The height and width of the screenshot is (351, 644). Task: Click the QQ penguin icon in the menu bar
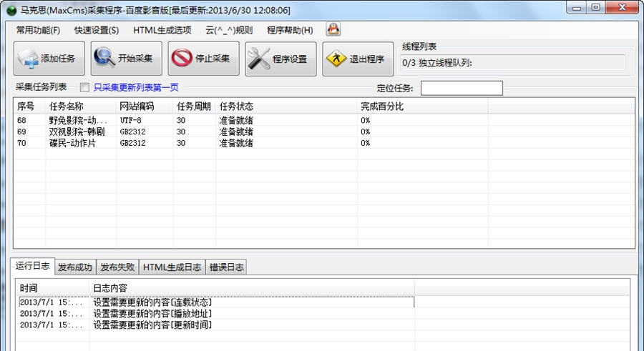coord(333,29)
